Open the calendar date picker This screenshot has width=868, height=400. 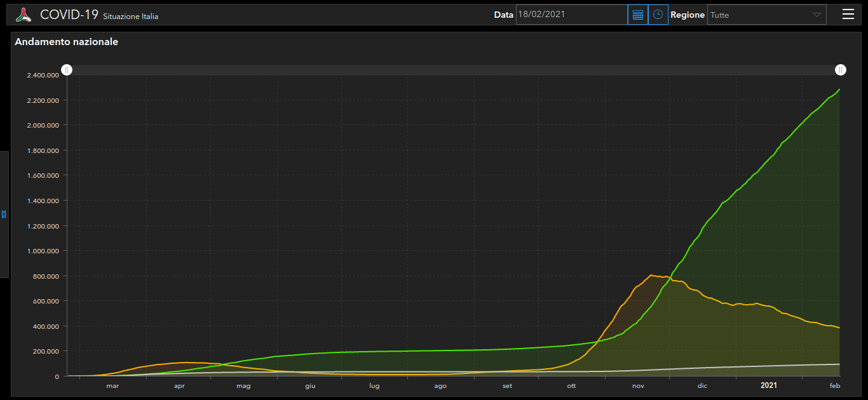(638, 15)
